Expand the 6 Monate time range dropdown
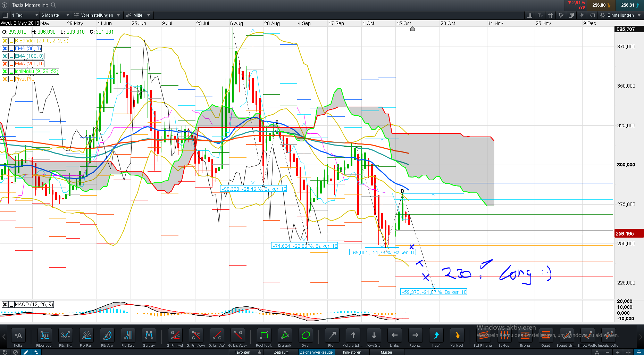The width and height of the screenshot is (644, 355). click(x=55, y=15)
